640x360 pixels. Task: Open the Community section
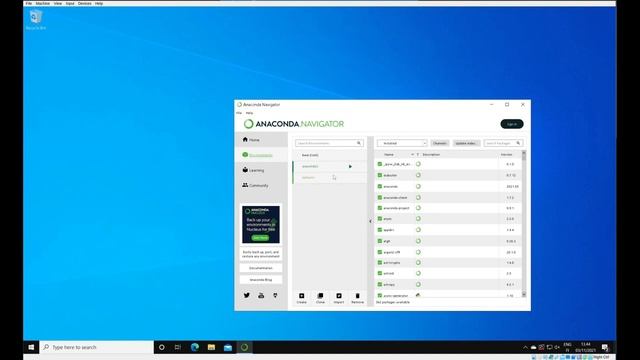click(x=261, y=185)
